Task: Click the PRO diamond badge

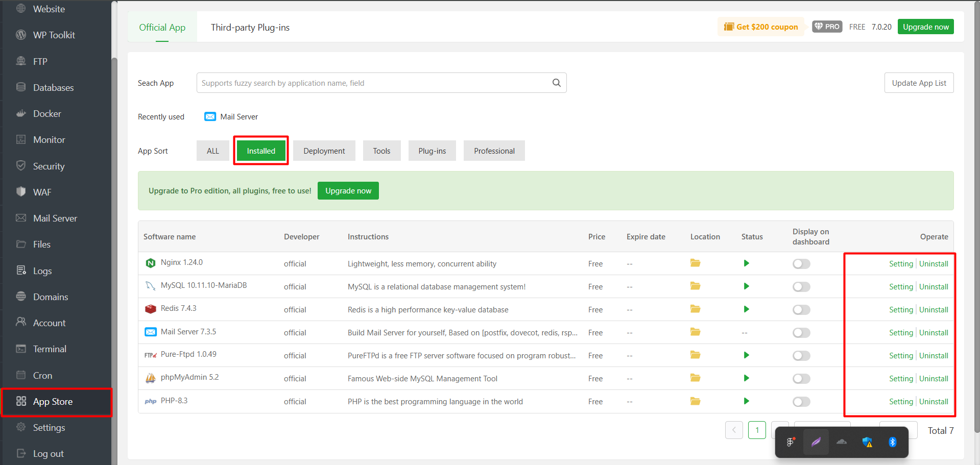Action: tap(827, 27)
